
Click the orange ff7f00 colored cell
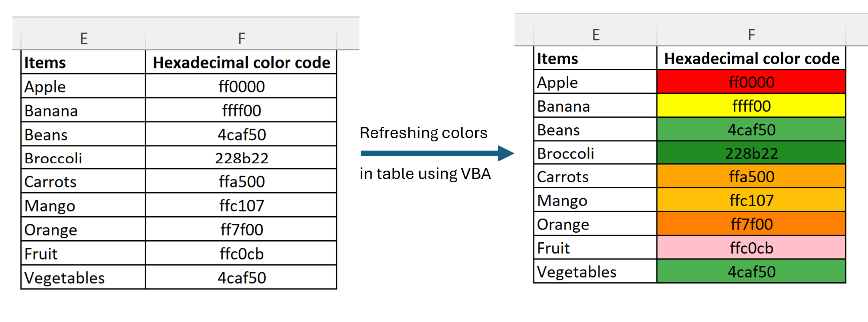[751, 224]
